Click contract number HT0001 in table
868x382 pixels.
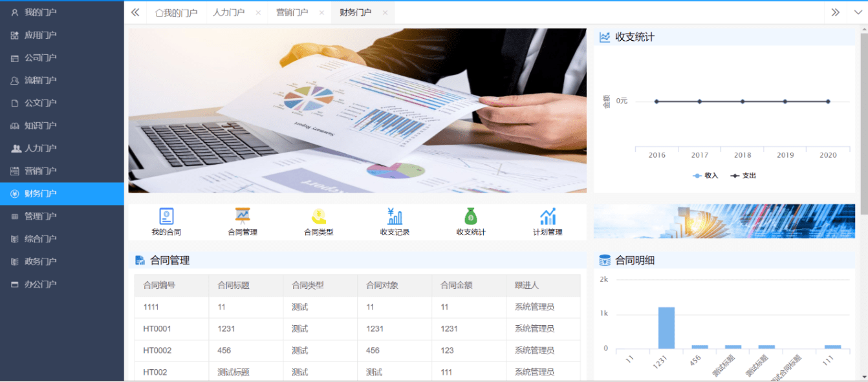[157, 328]
